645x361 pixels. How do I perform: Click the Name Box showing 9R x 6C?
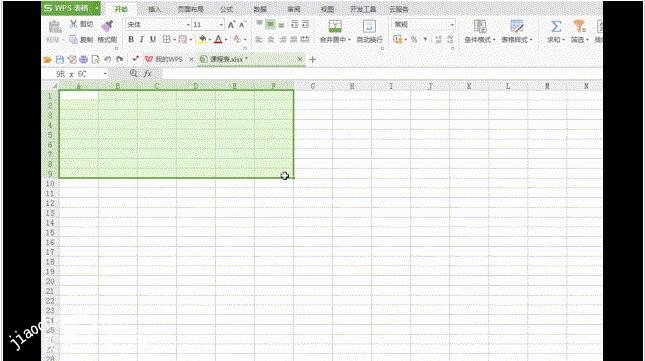click(75, 74)
